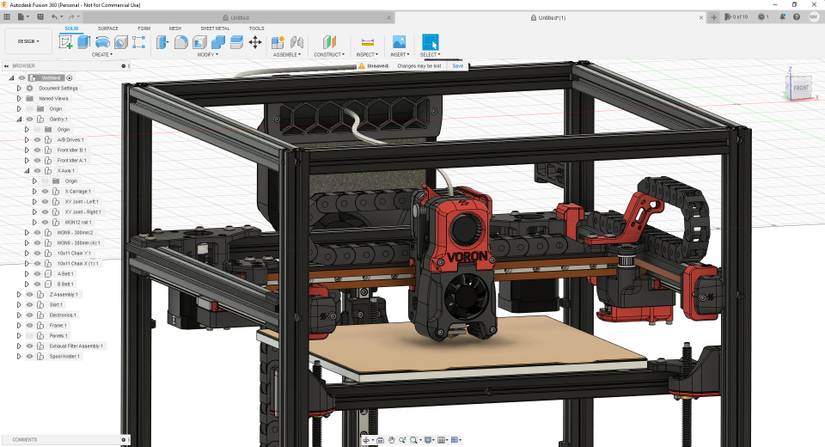This screenshot has width=825, height=447.
Task: Toggle eye for Exhaust Filter Assembly:1
Action: click(x=29, y=346)
